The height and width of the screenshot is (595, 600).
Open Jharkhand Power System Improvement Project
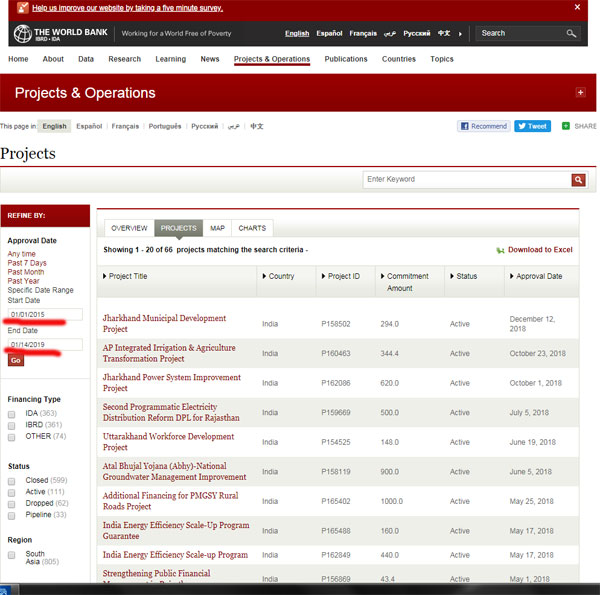171,383
